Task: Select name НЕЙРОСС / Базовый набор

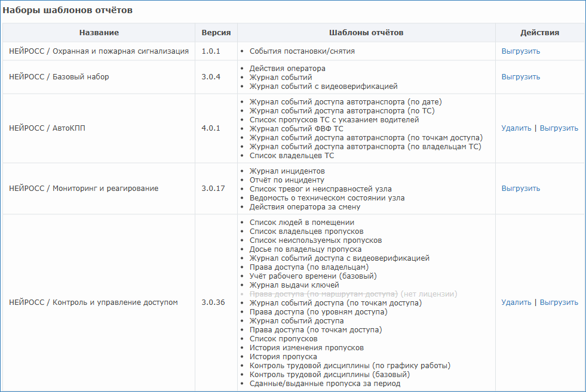Action: pyautogui.click(x=59, y=77)
